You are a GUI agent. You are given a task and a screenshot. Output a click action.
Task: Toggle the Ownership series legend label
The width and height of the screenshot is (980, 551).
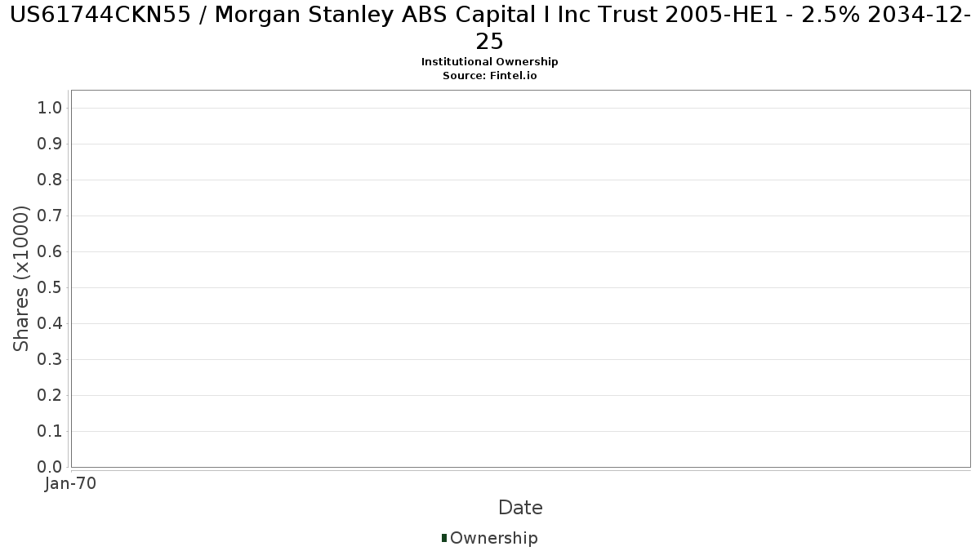tap(493, 539)
